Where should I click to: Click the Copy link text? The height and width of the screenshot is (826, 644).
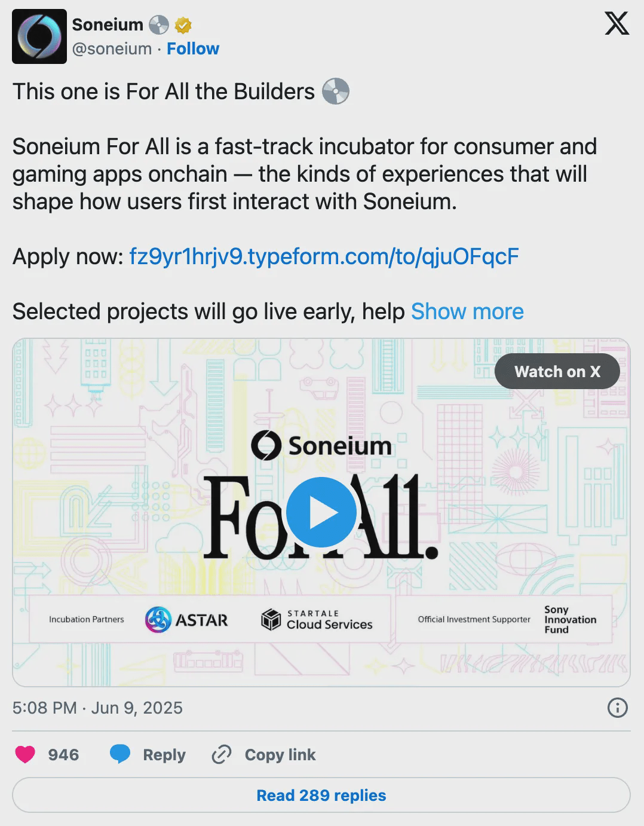(x=280, y=755)
